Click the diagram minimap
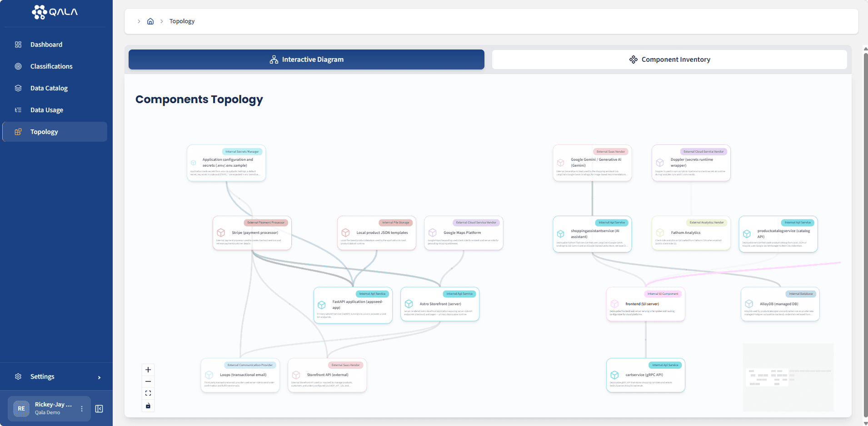868x426 pixels. coord(788,377)
